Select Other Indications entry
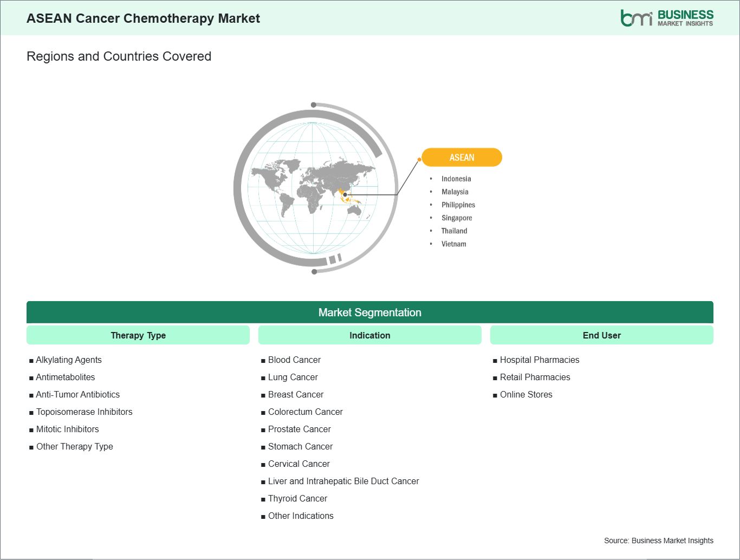 pyautogui.click(x=301, y=516)
